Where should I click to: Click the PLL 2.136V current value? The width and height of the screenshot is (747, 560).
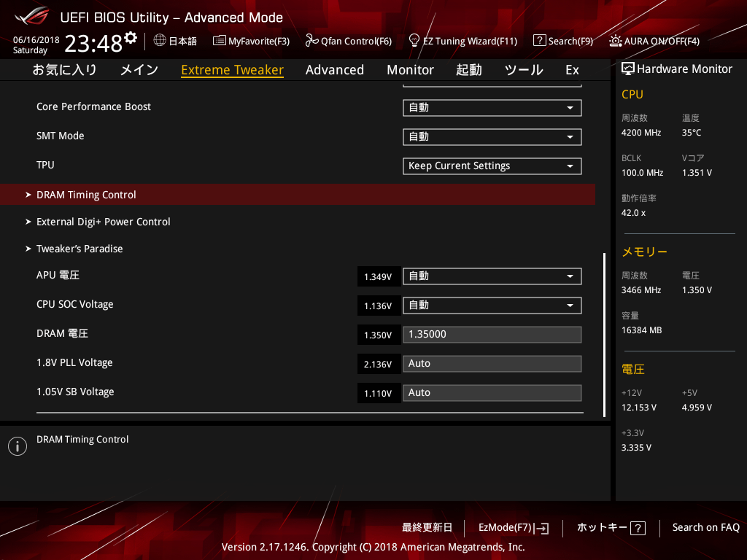tap(378, 365)
